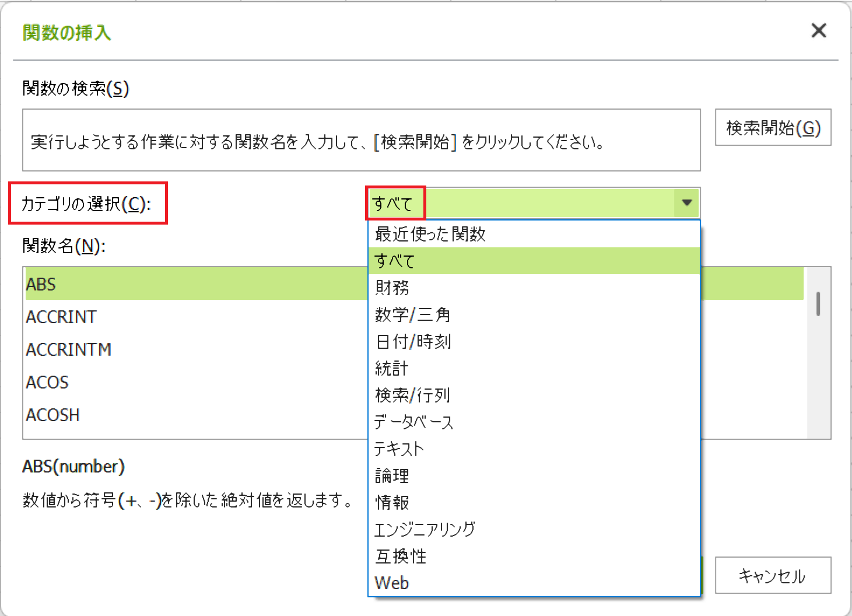Viewport: 852px width, 616px height.
Task: Select the エンジニアリング category
Action: [425, 529]
